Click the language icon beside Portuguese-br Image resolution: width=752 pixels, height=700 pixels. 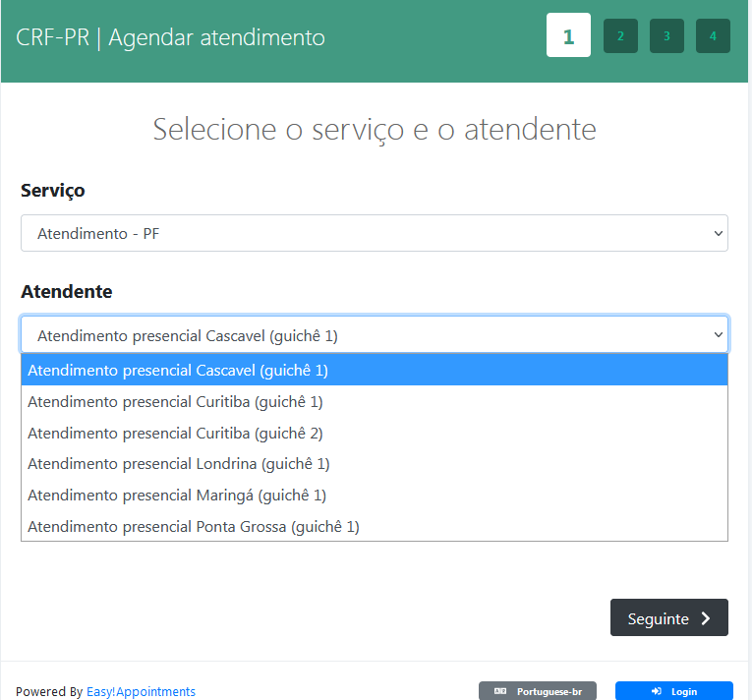500,691
